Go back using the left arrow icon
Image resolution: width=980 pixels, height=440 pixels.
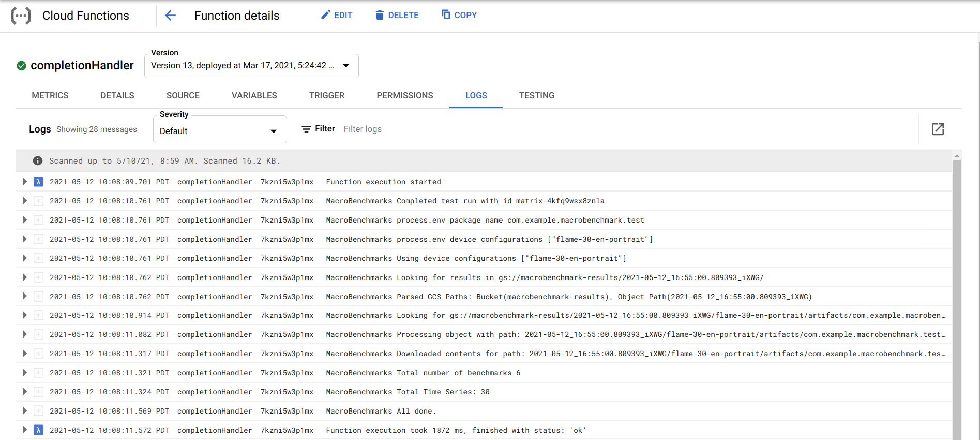click(170, 16)
